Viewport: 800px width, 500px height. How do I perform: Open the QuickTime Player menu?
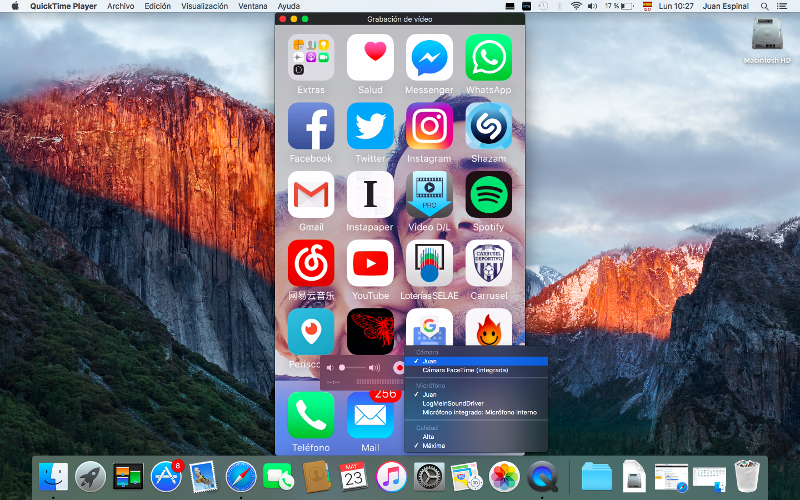(x=63, y=6)
